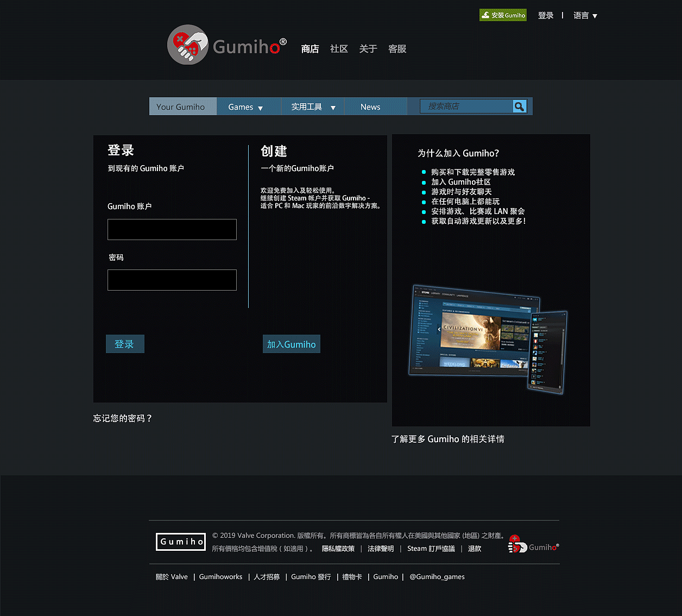The width and height of the screenshot is (682, 616).
Task: Click the Gumiho logo in header
Action: pos(226,45)
